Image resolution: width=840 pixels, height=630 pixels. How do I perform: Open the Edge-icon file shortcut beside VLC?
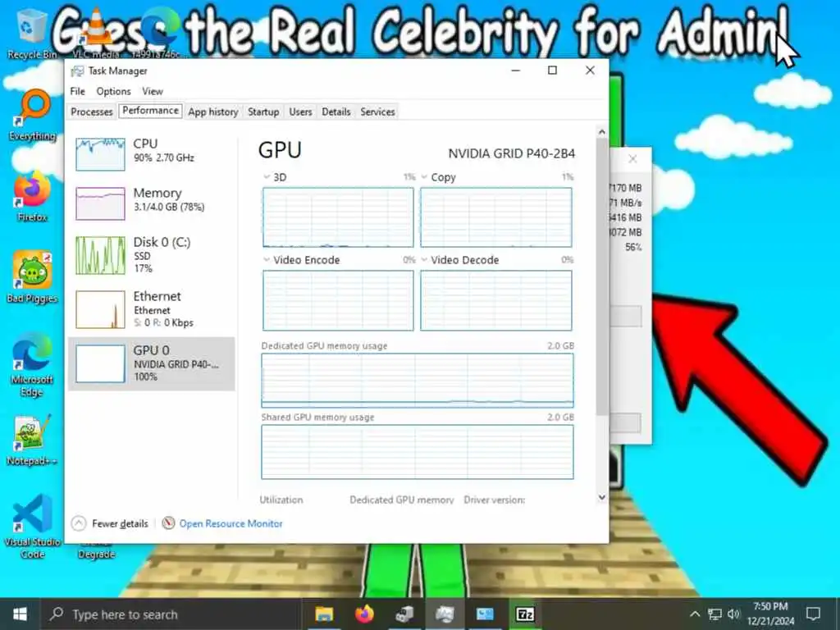tap(159, 32)
